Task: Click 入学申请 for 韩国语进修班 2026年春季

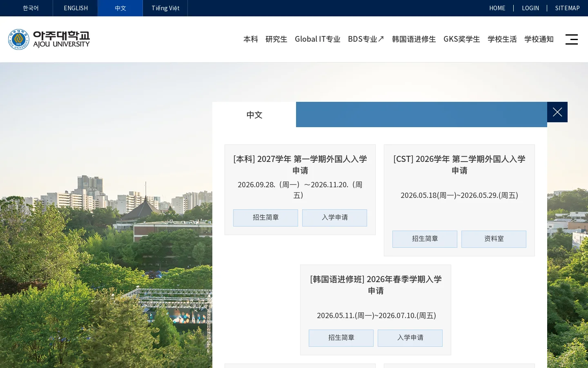Action: 410,338
